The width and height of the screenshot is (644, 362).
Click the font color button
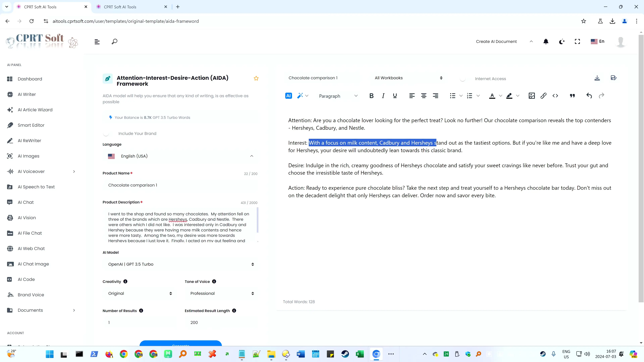[492, 96]
